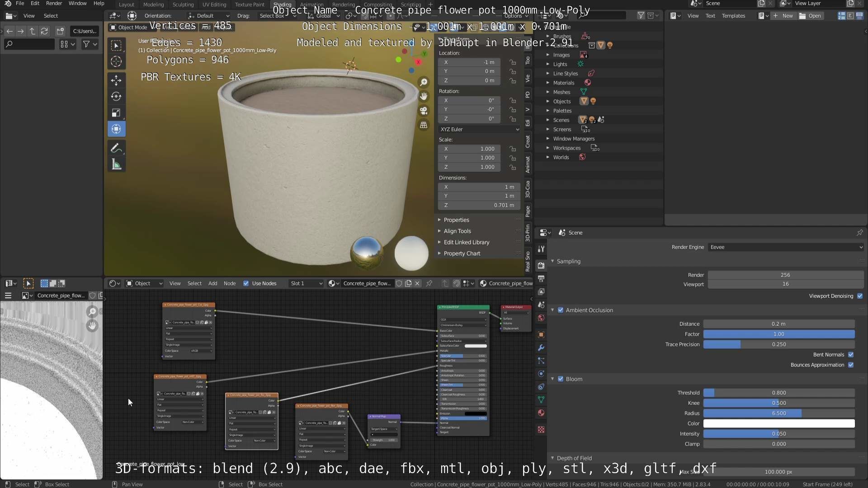
Task: Open the Slot 1 material slot dropdown
Action: point(306,283)
